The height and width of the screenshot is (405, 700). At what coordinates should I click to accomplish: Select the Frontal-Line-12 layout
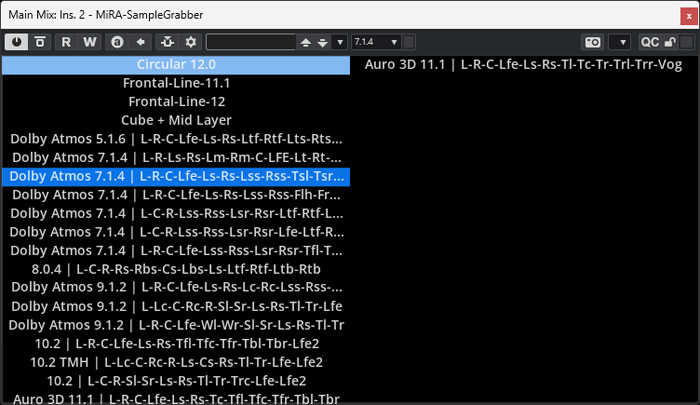pos(176,102)
